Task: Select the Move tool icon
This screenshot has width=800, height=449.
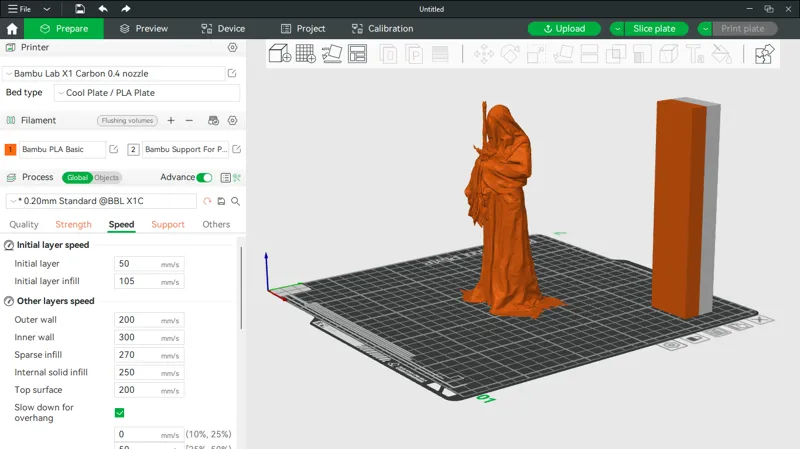Action: [484, 54]
